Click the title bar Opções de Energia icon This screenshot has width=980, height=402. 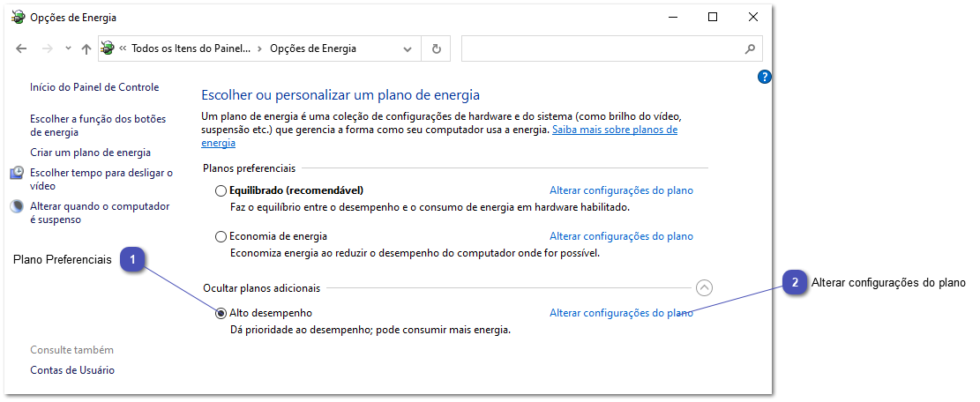point(19,18)
